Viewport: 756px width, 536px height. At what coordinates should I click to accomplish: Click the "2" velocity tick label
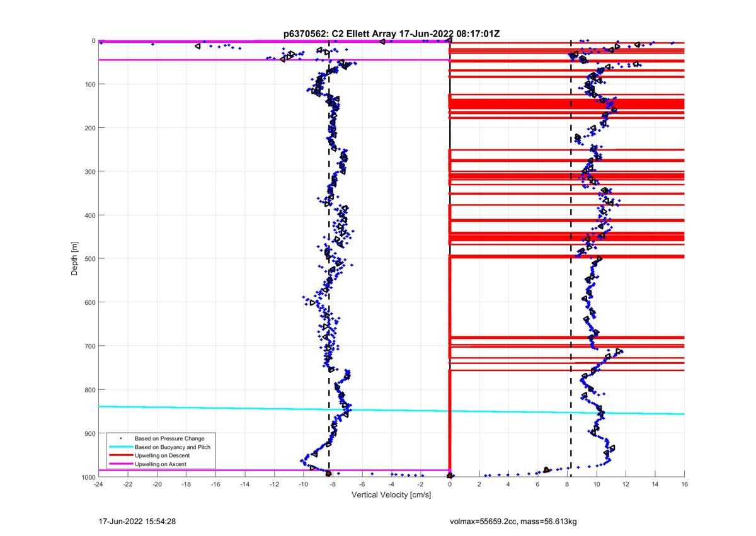point(479,484)
